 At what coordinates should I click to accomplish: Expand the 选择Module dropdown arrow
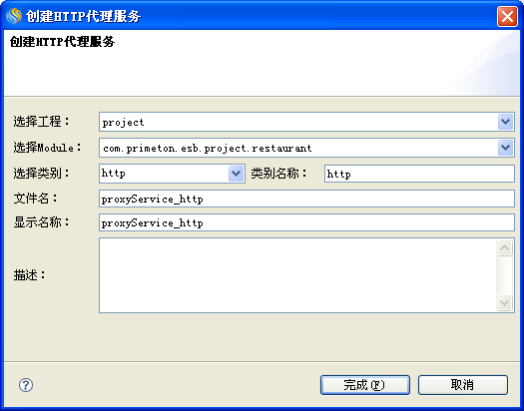coord(505,147)
